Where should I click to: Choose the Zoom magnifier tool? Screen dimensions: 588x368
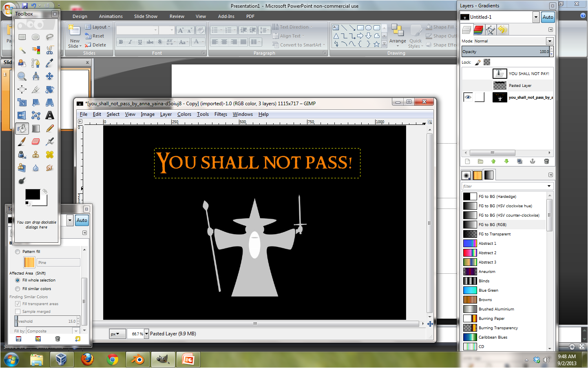[22, 76]
